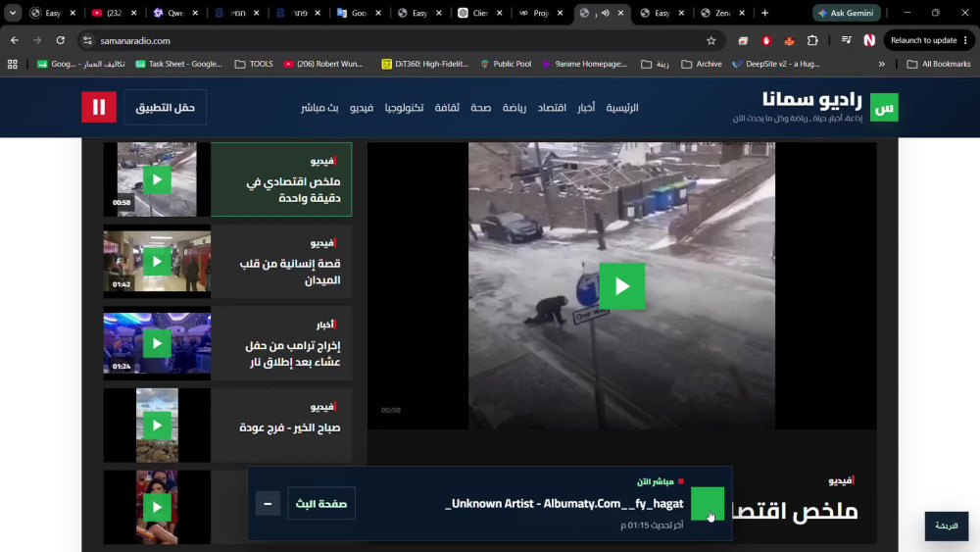Screen dimensions: 980x552
Task: Go forward in browser history
Action: pyautogui.click(x=37, y=40)
